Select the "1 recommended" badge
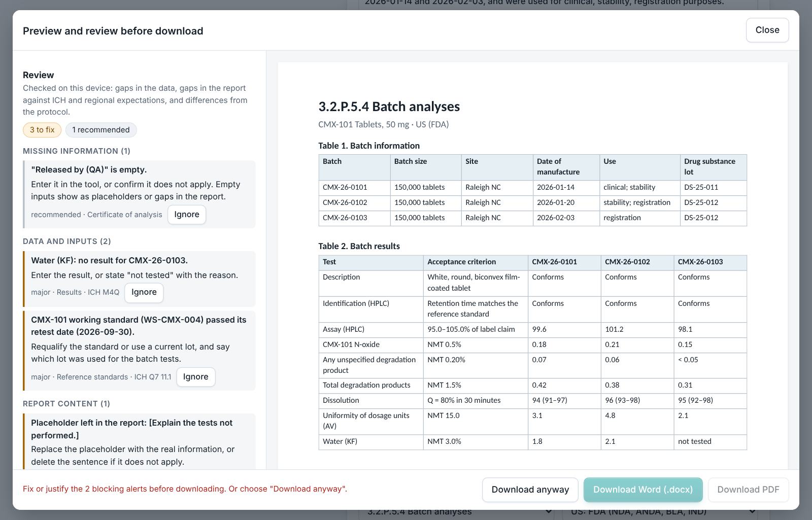 pyautogui.click(x=101, y=130)
